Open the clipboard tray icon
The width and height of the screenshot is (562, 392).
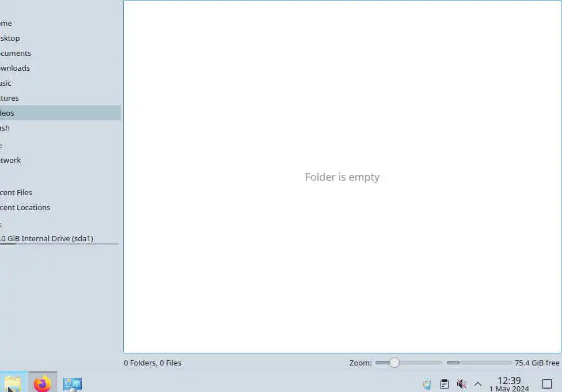[445, 384]
